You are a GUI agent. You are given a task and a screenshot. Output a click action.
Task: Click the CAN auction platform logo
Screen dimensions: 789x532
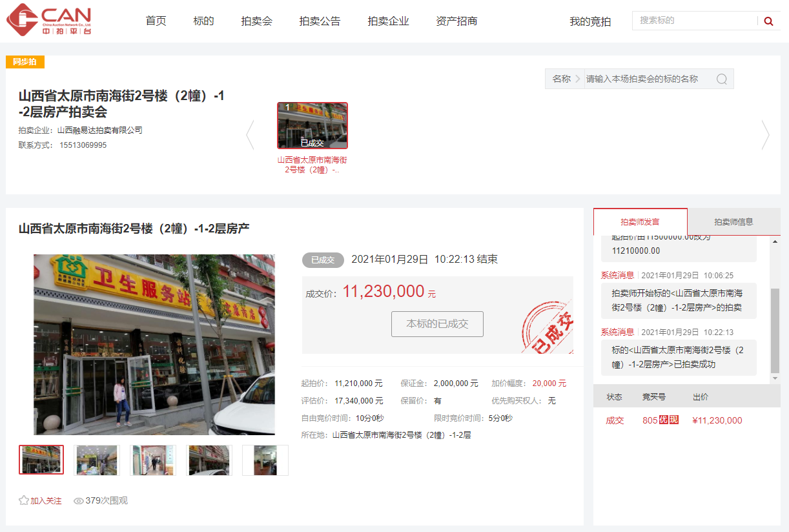click(x=48, y=20)
